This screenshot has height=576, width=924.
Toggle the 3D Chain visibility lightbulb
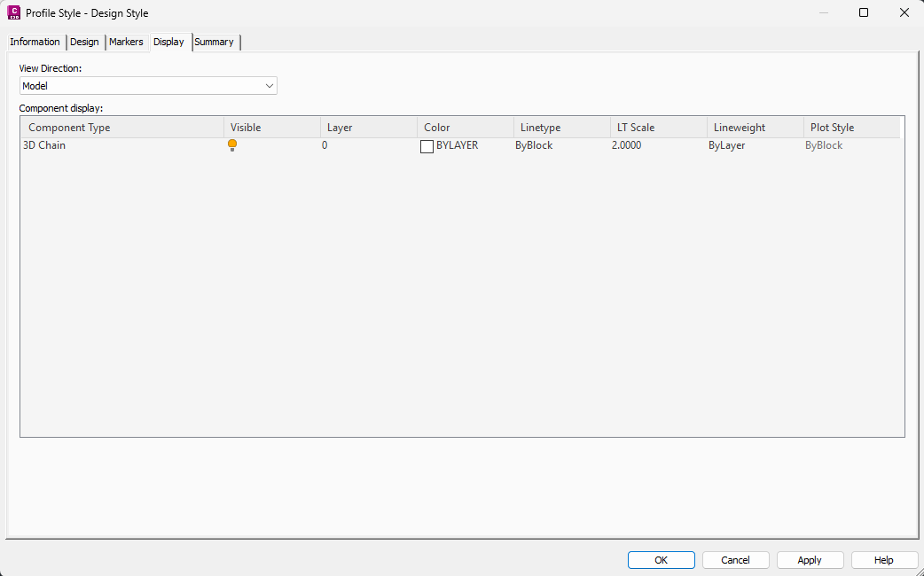[231, 144]
